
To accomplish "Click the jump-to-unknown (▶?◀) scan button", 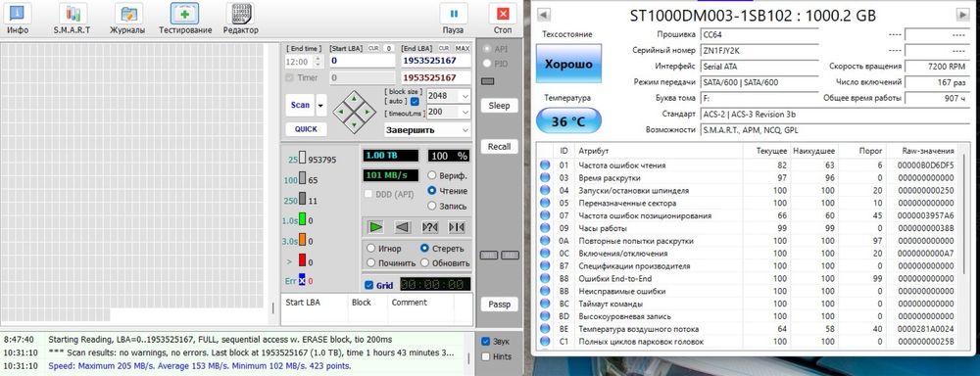I will [x=430, y=227].
